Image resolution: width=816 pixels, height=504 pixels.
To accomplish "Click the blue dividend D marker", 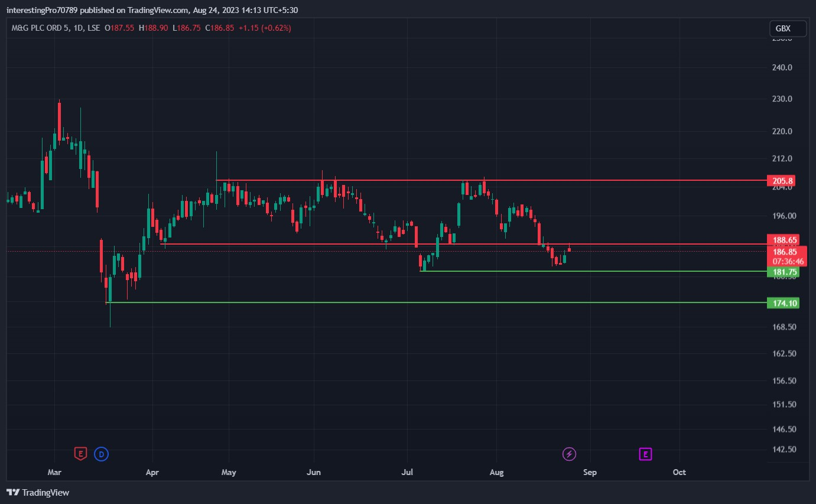I will (x=102, y=454).
